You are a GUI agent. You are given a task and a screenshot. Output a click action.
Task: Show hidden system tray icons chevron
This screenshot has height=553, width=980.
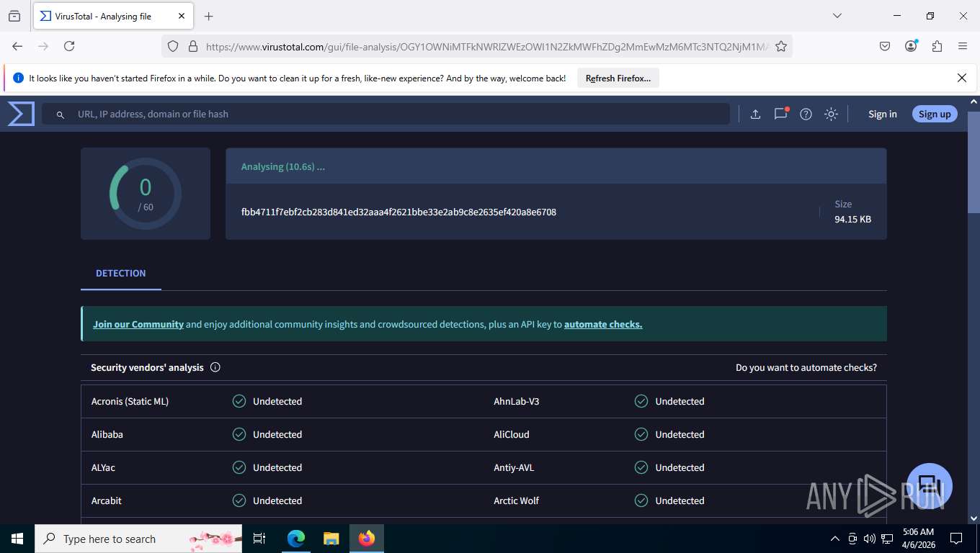pos(835,539)
